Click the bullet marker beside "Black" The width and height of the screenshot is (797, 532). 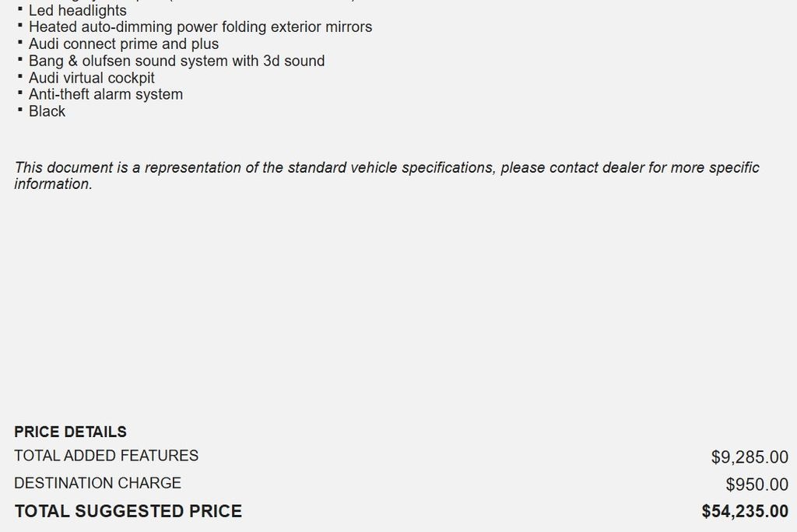click(20, 110)
